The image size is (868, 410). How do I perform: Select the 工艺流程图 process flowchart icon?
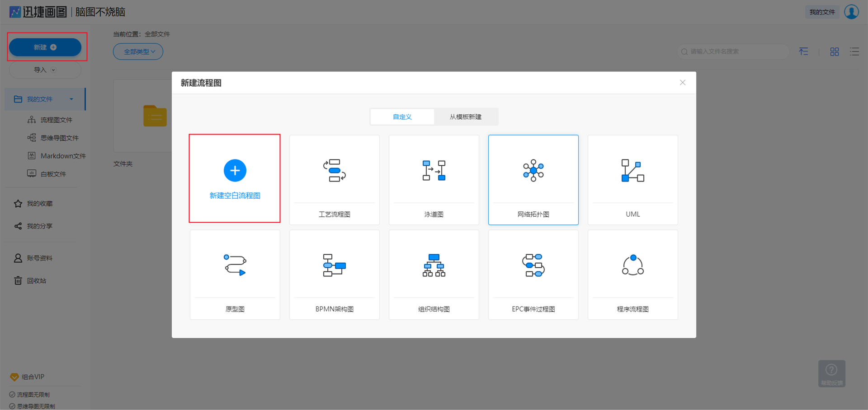pos(334,171)
